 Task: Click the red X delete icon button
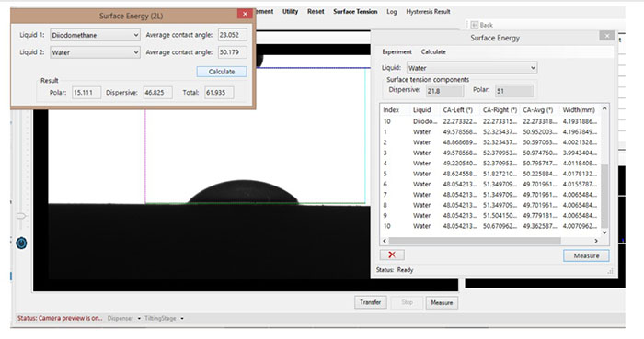[x=392, y=254]
